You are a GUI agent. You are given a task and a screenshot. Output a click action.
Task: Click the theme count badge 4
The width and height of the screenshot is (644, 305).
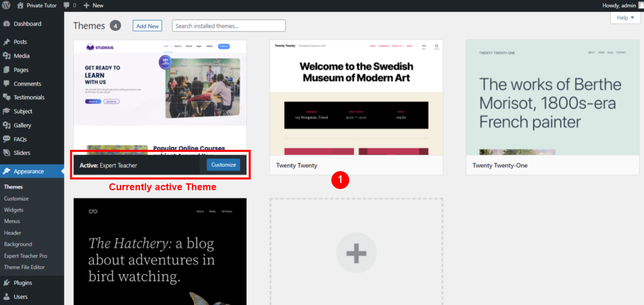115,26
